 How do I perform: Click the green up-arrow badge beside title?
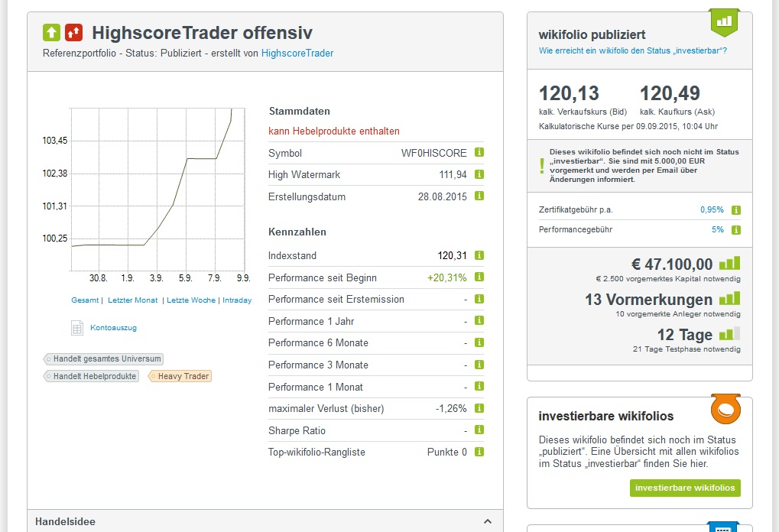pos(51,33)
